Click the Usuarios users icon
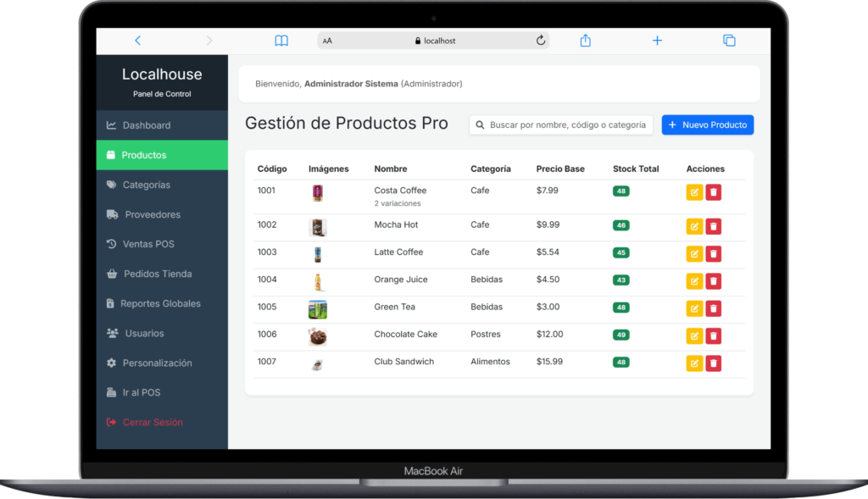Screen dimensions: 868x499 pos(114,333)
